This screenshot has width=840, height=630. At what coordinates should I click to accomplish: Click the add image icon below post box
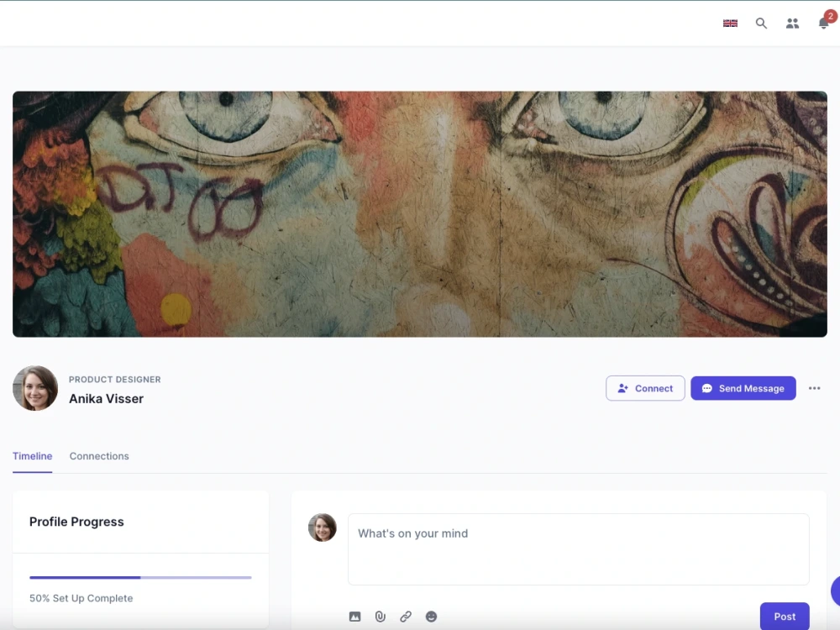point(354,617)
